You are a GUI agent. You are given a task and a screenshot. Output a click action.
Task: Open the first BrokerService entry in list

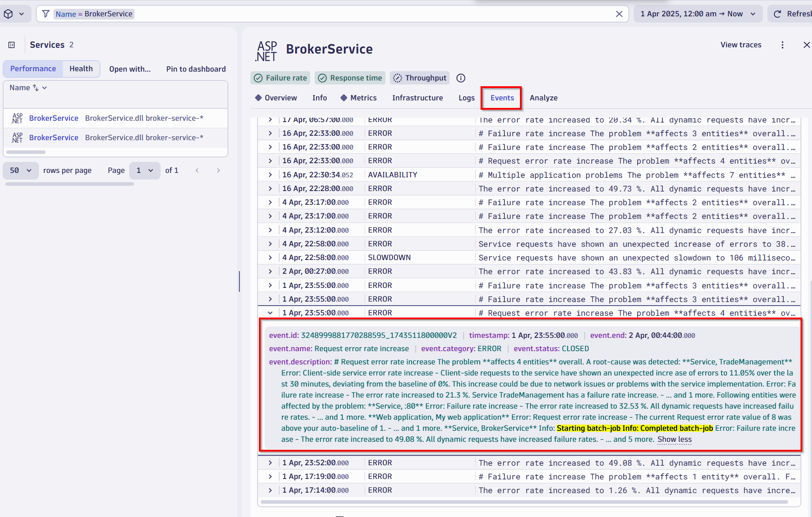point(54,119)
